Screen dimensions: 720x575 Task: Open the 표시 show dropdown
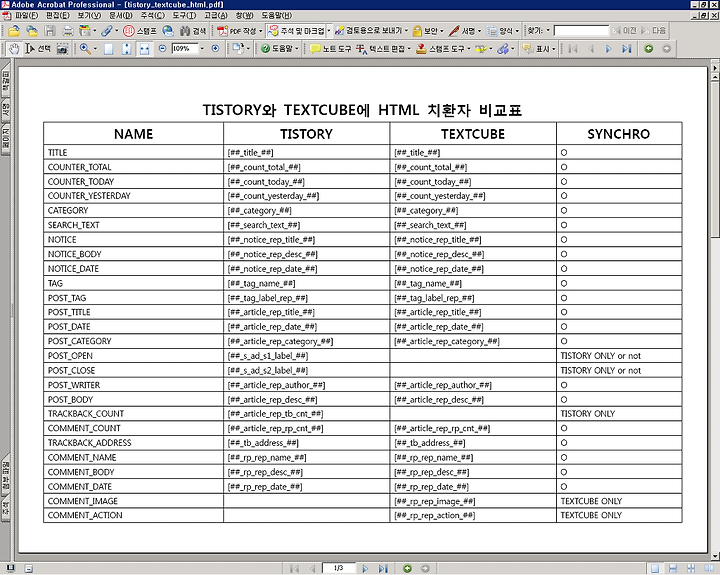[x=554, y=49]
